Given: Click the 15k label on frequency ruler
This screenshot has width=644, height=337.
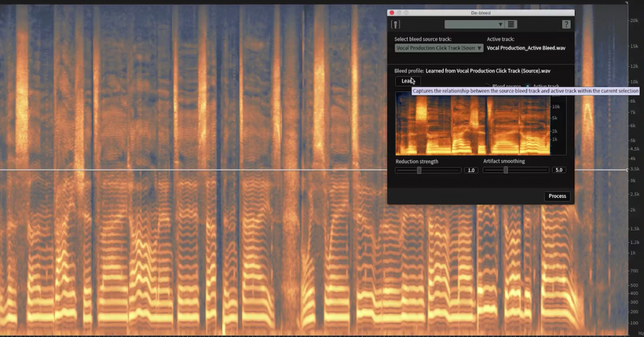Looking at the screenshot, I should (634, 46).
